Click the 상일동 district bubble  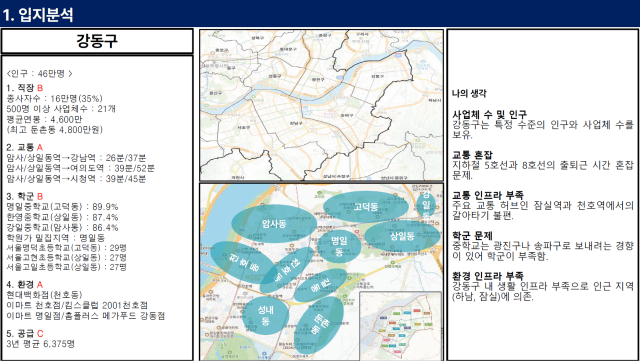point(402,236)
